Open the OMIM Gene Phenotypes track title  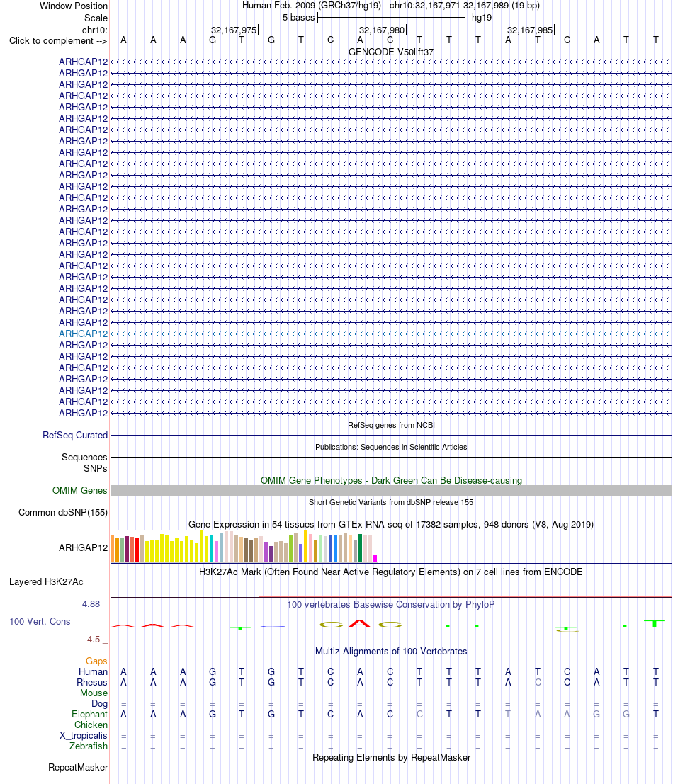tap(391, 480)
